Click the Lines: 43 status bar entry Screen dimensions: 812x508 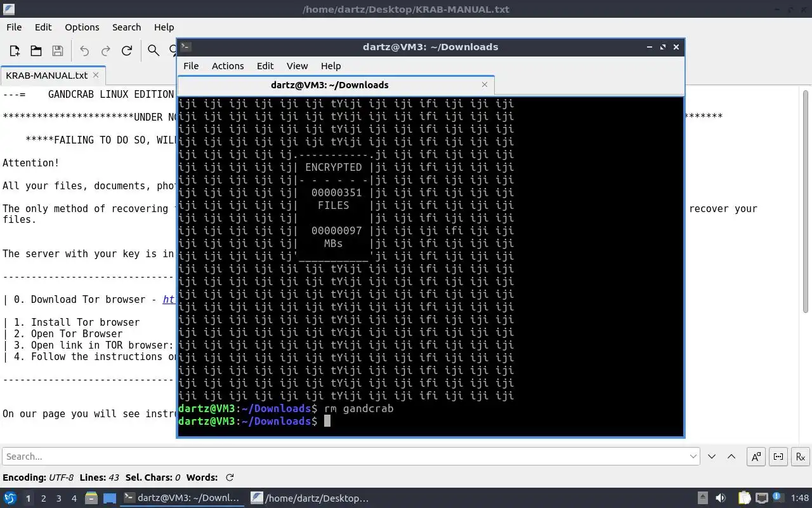tap(100, 478)
